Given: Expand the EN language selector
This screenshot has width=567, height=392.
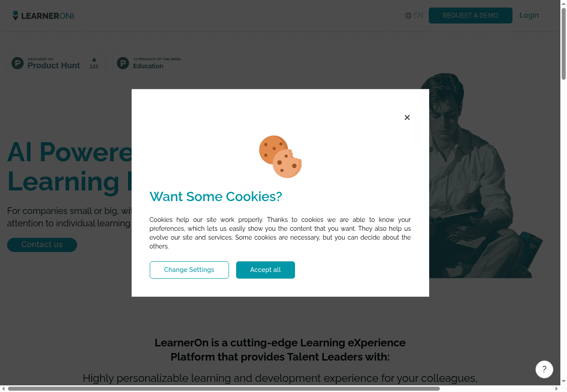Looking at the screenshot, I should click(x=414, y=16).
